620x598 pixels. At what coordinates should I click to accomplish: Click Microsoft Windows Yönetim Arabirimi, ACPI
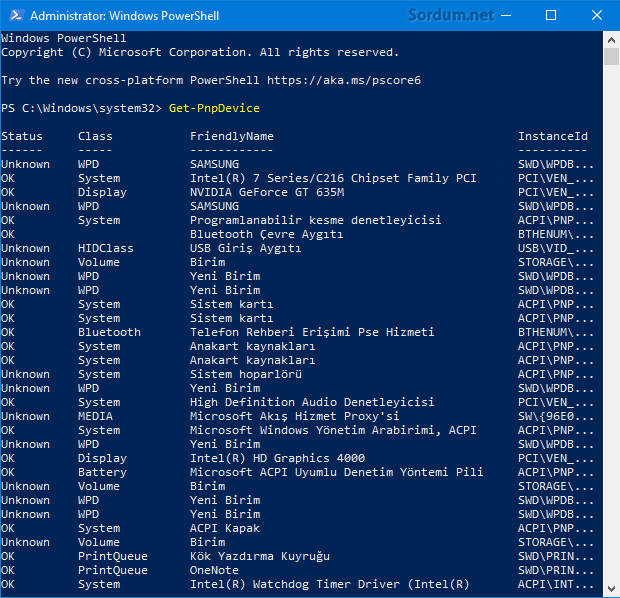333,430
